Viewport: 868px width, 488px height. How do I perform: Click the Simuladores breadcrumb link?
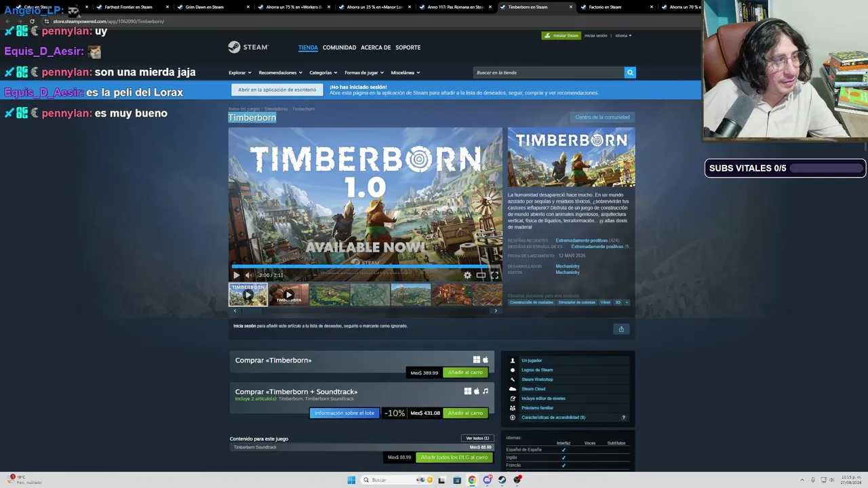click(x=276, y=109)
